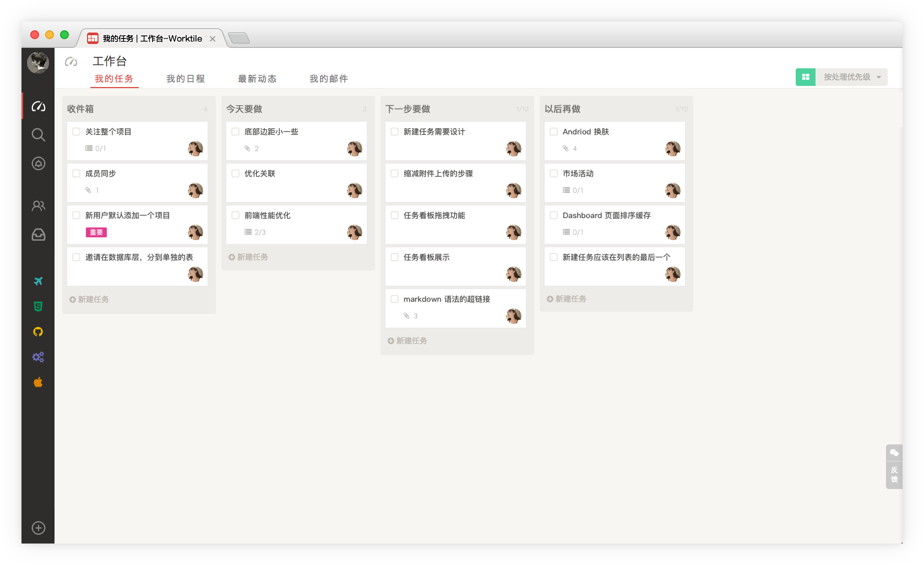The width and height of the screenshot is (924, 565).
Task: Click the user avatar at top of sidebar
Action: pos(38,63)
